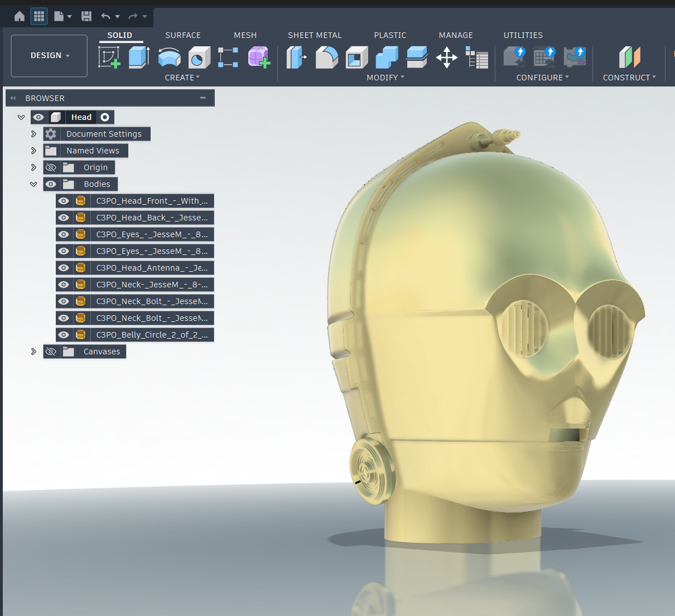Expand the Named Views folder

[33, 151]
